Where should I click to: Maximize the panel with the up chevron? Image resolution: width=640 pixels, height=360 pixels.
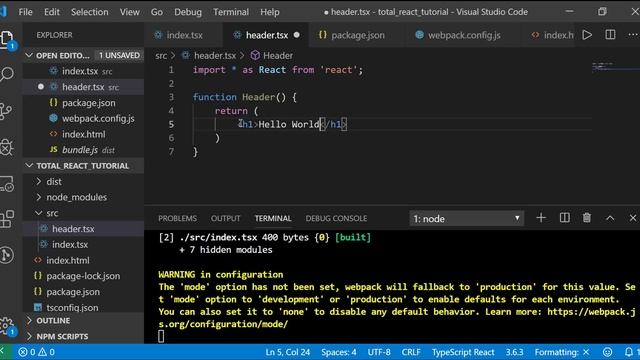[x=610, y=218]
